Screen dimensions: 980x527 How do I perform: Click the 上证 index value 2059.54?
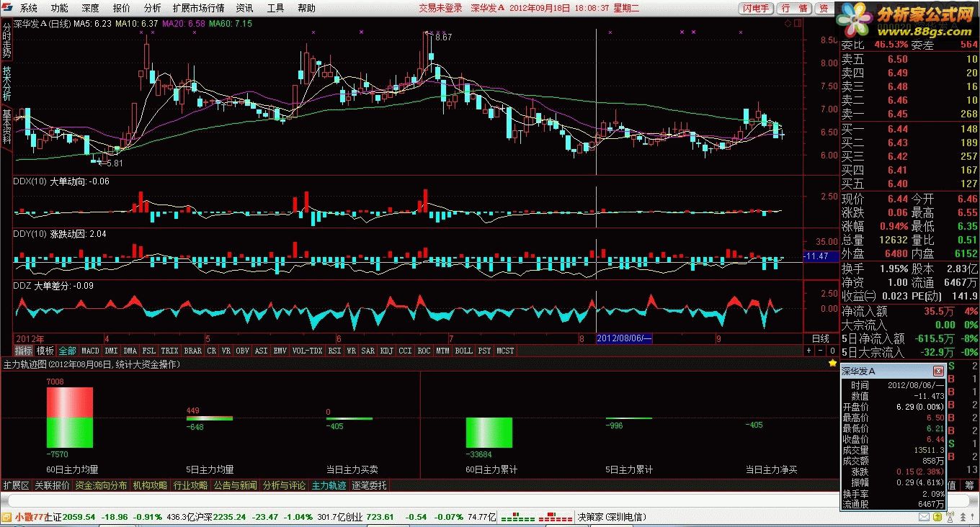click(x=79, y=517)
